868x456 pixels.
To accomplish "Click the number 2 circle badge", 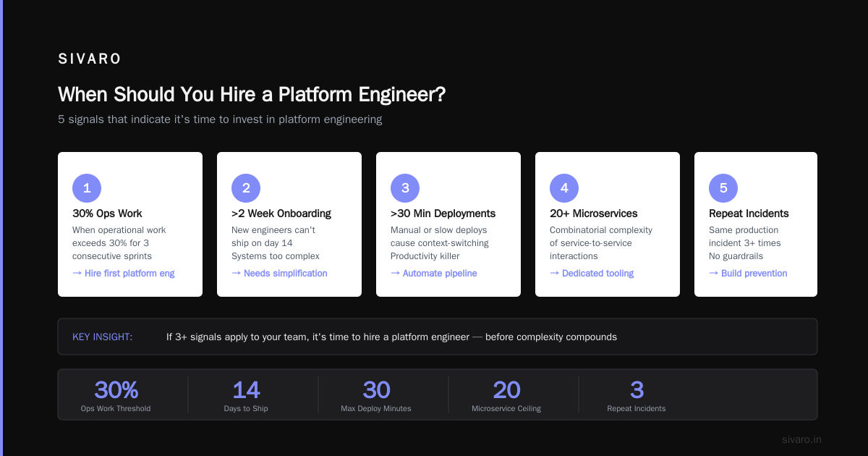I will click(246, 188).
